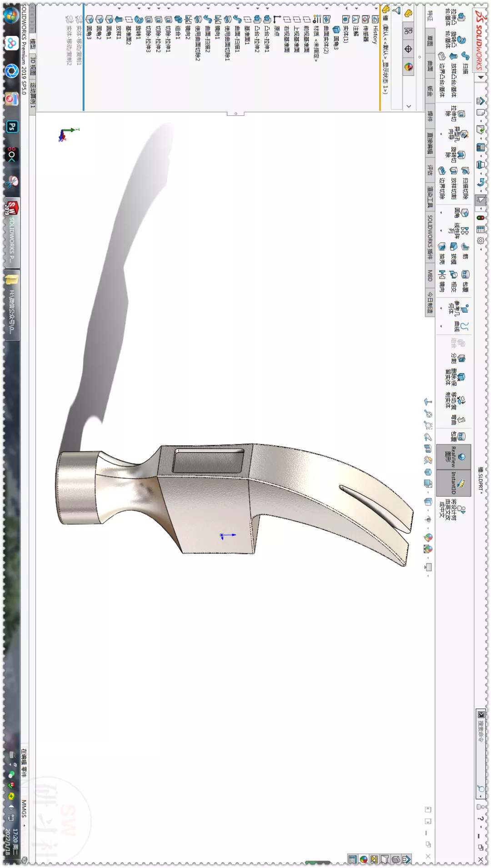Switch to the 钣金 sheet metal tab
491x868 pixels.
point(430,92)
